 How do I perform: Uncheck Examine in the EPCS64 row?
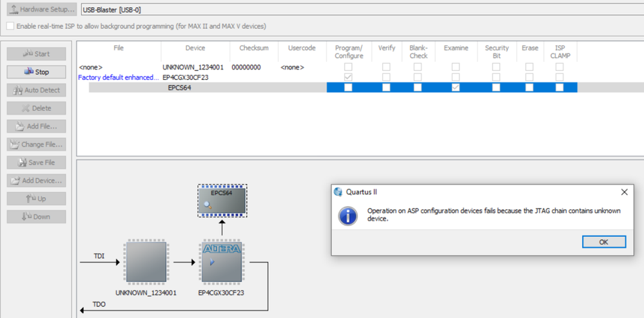[456, 88]
